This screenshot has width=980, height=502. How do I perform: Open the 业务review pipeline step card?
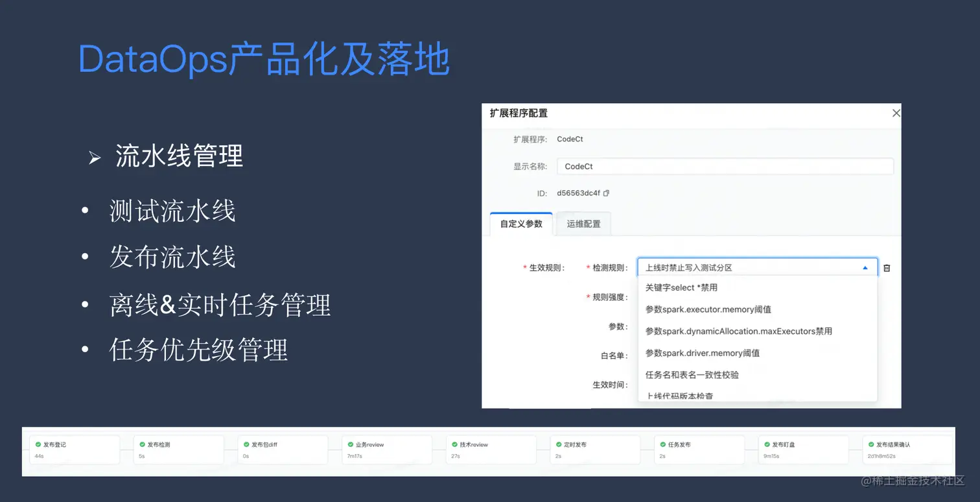tap(387, 449)
